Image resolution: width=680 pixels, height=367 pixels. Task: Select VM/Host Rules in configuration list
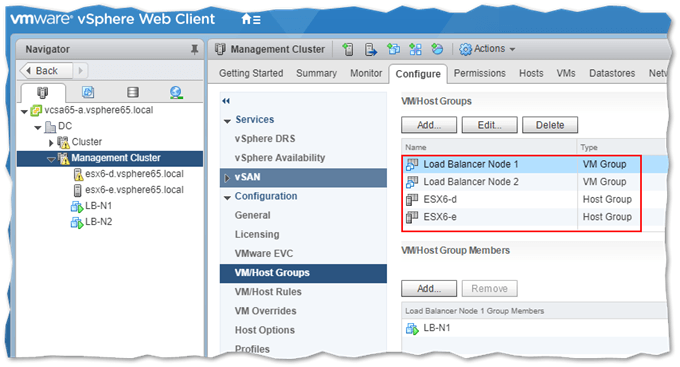[268, 292]
